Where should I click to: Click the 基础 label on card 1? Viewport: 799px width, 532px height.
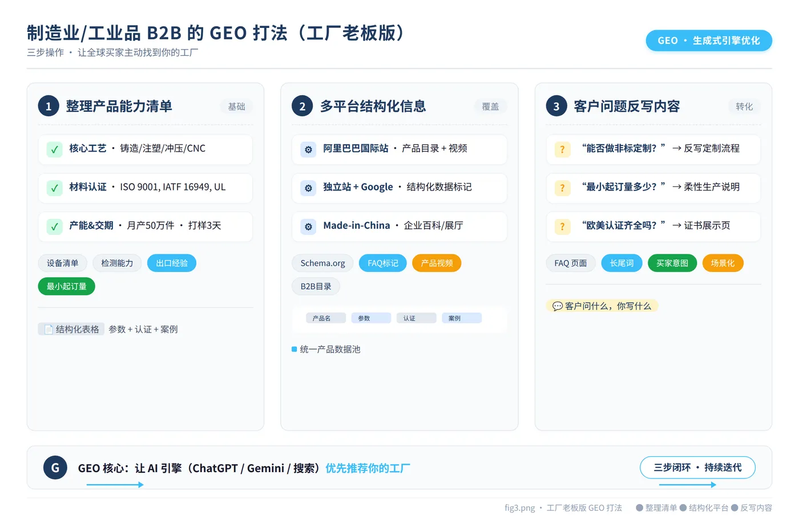click(237, 107)
